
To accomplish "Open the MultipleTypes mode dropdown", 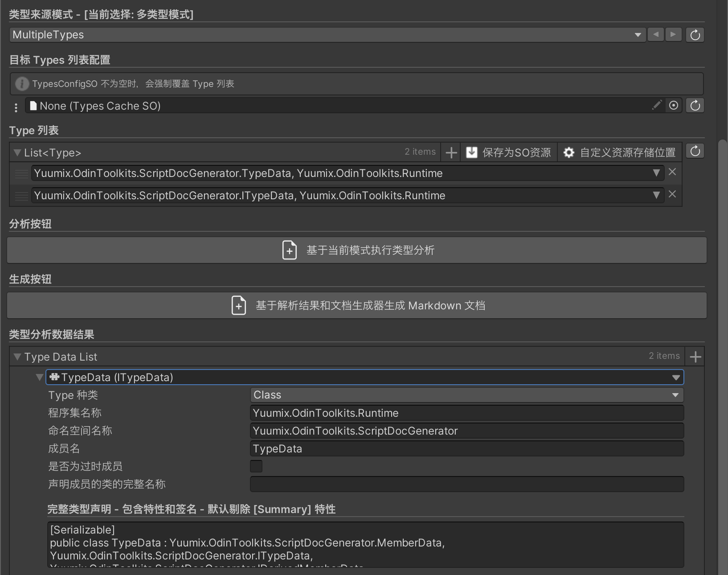I will (x=327, y=35).
